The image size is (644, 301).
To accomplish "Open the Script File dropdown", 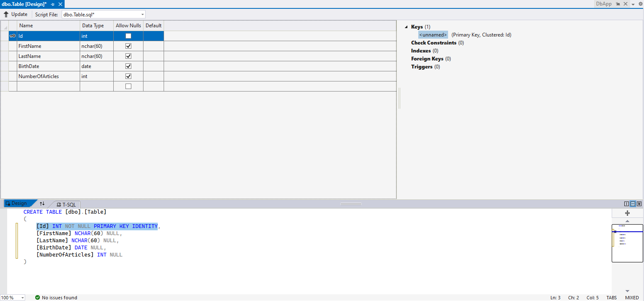I will pyautogui.click(x=141, y=14).
